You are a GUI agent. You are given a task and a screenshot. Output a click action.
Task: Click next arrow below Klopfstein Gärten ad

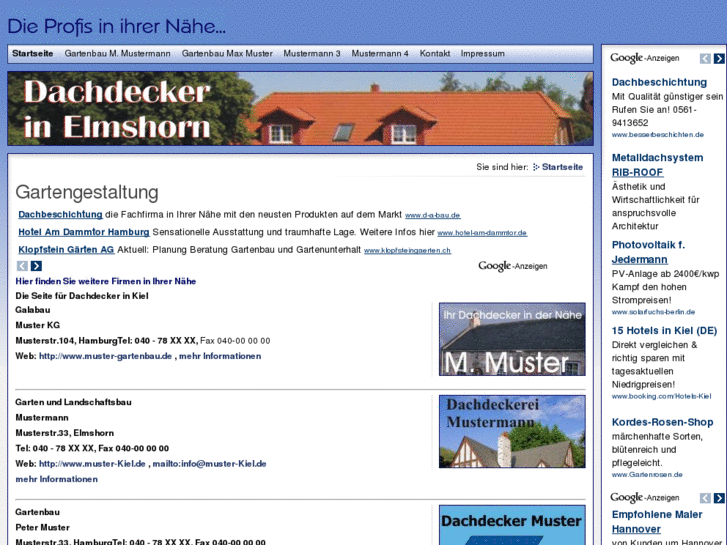[36, 266]
